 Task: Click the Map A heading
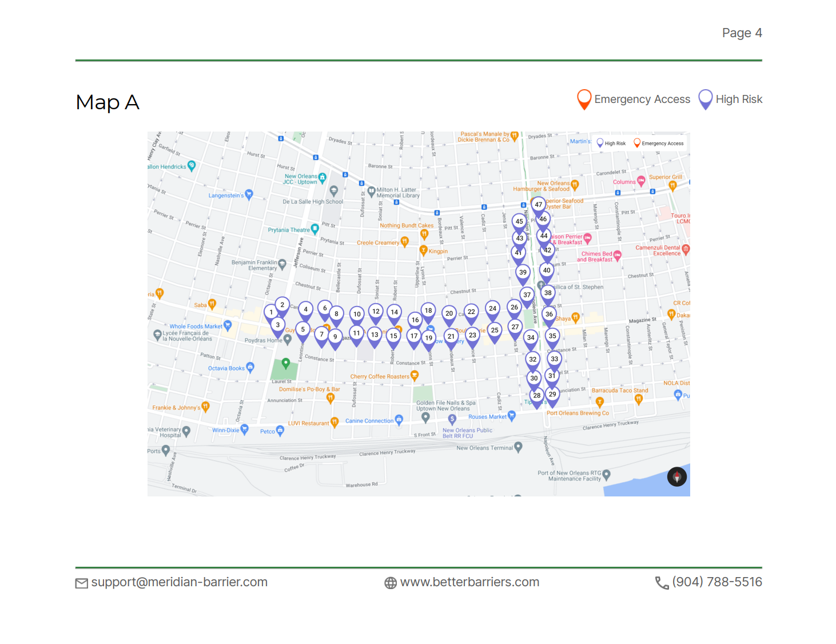108,102
